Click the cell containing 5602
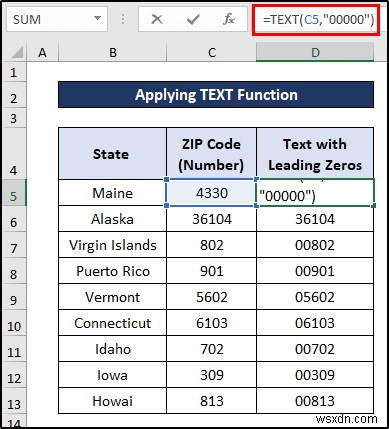The height and width of the screenshot is (429, 389). 212,297
